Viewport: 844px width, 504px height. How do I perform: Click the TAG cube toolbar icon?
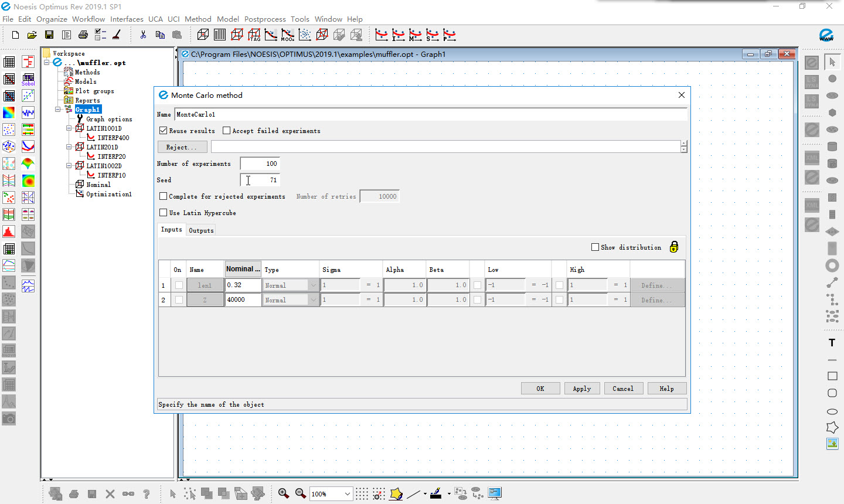[x=254, y=35]
